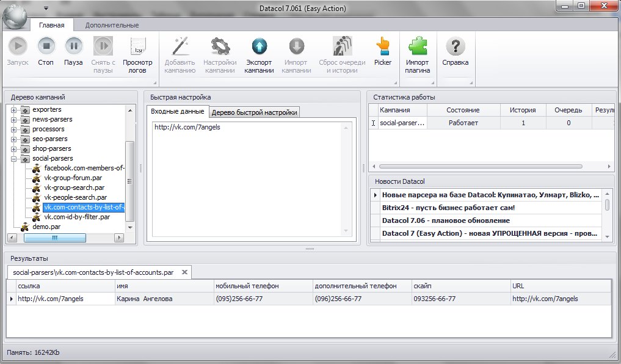
Task: Click the demo.par robot icon
Action: pos(25,227)
